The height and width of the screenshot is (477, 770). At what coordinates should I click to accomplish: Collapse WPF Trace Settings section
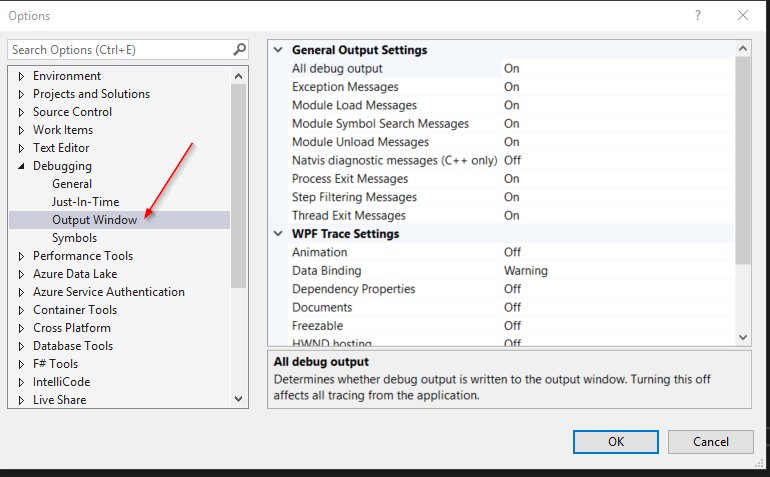click(278, 234)
